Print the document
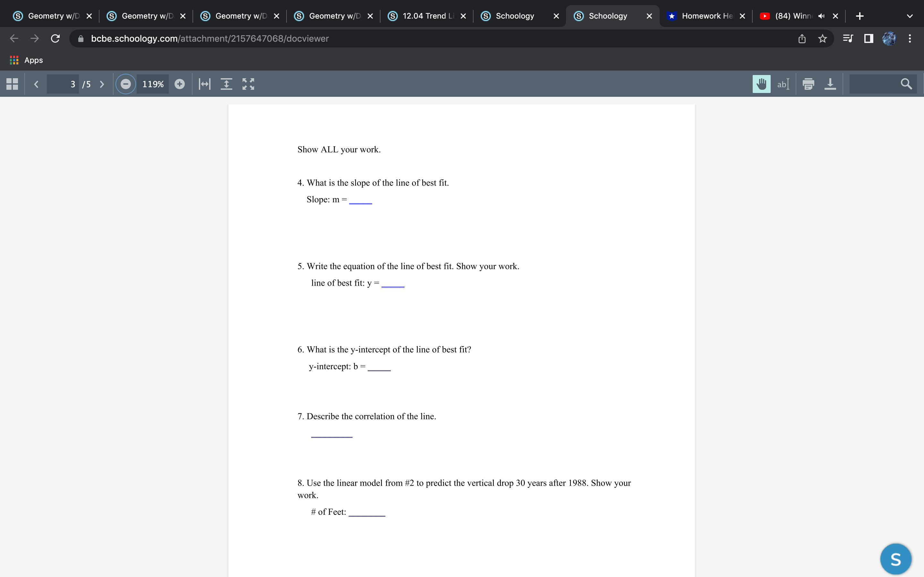924x577 pixels. (808, 84)
